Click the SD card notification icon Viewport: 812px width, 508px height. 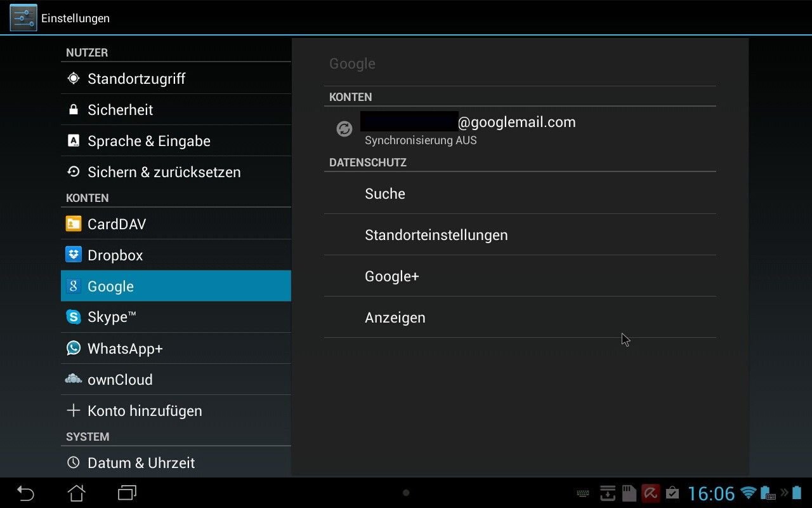[x=629, y=493]
